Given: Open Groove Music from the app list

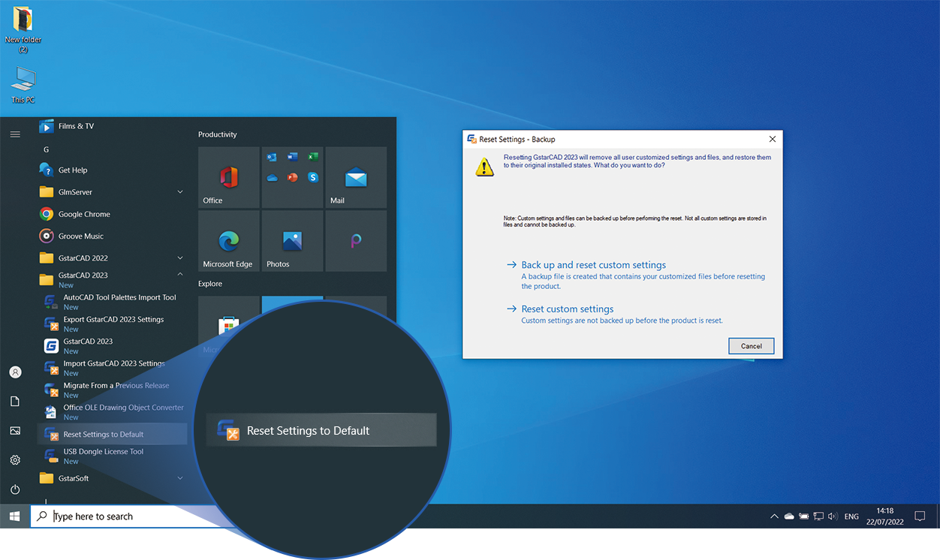Looking at the screenshot, I should tap(113, 236).
